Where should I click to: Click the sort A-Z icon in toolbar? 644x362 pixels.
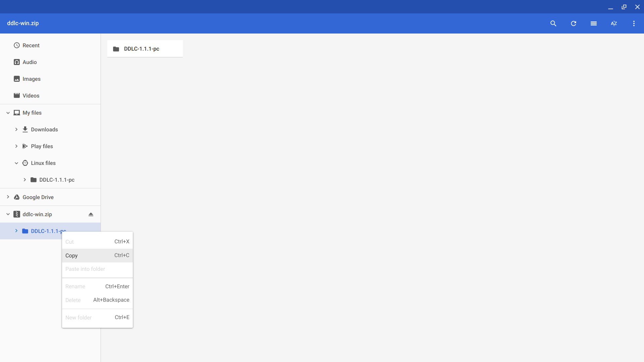[614, 23]
